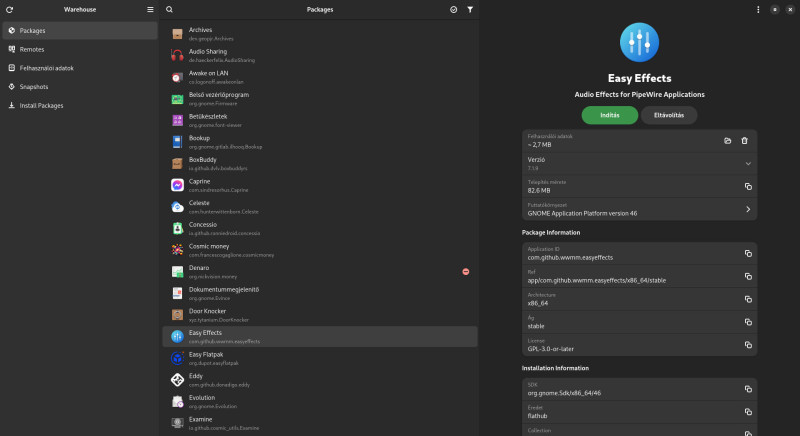Select the Eddy package

pos(320,380)
